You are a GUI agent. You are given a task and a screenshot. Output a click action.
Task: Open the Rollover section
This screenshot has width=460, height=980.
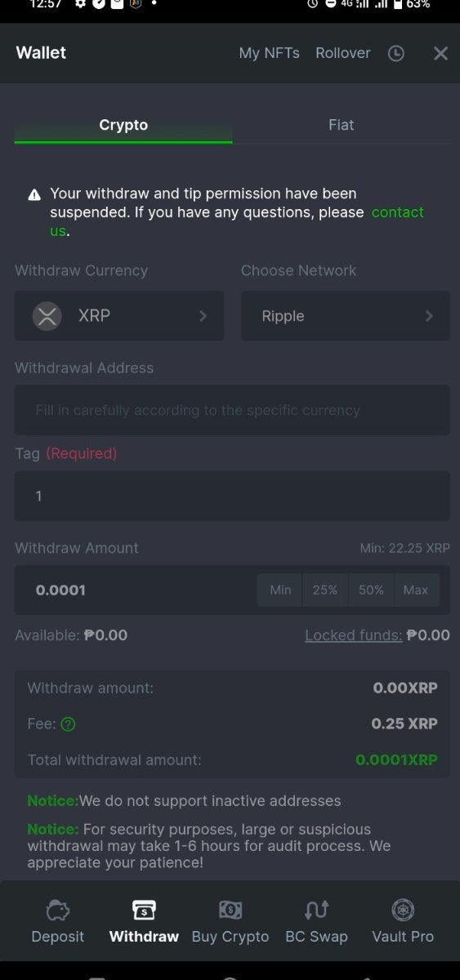[343, 53]
